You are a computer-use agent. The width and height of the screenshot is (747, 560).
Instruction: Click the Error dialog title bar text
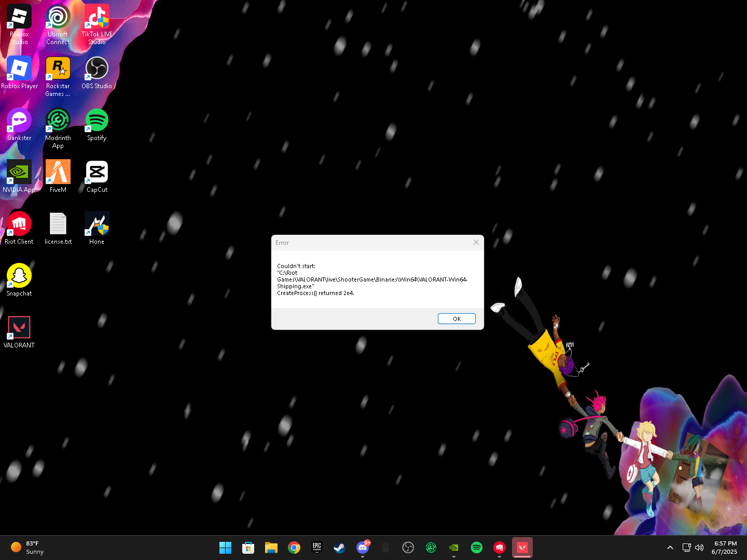pyautogui.click(x=282, y=243)
